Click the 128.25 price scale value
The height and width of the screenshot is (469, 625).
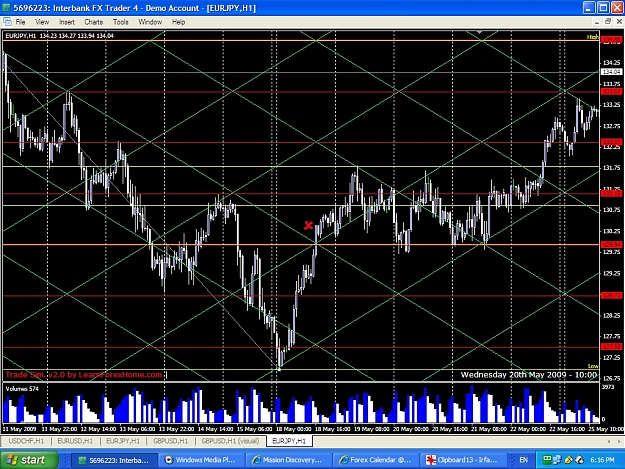click(611, 315)
